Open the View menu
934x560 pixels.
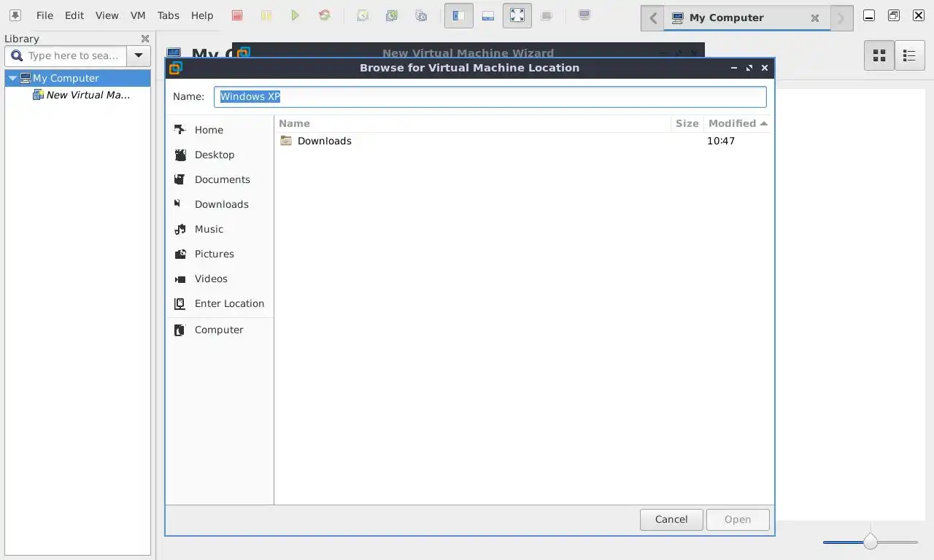[x=107, y=15]
